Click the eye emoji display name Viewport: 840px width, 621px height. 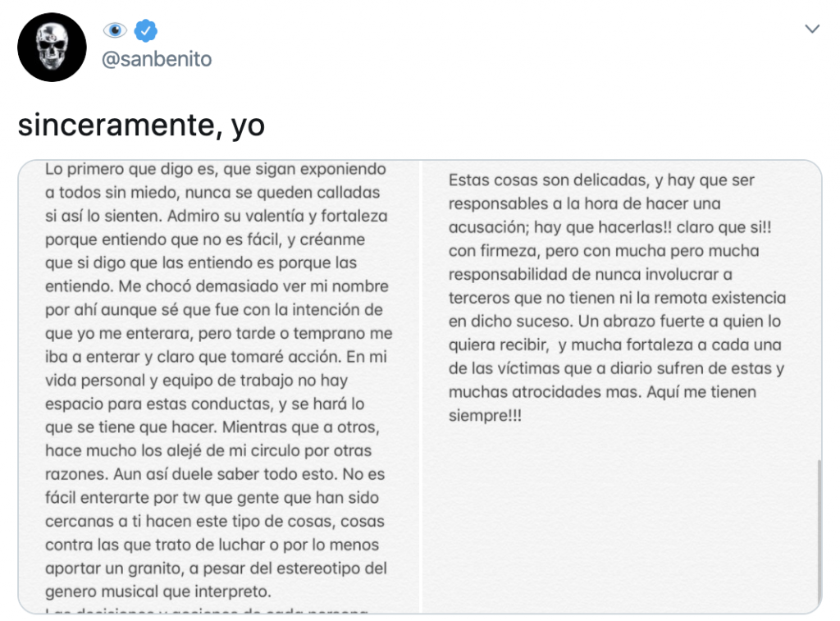coord(115,30)
